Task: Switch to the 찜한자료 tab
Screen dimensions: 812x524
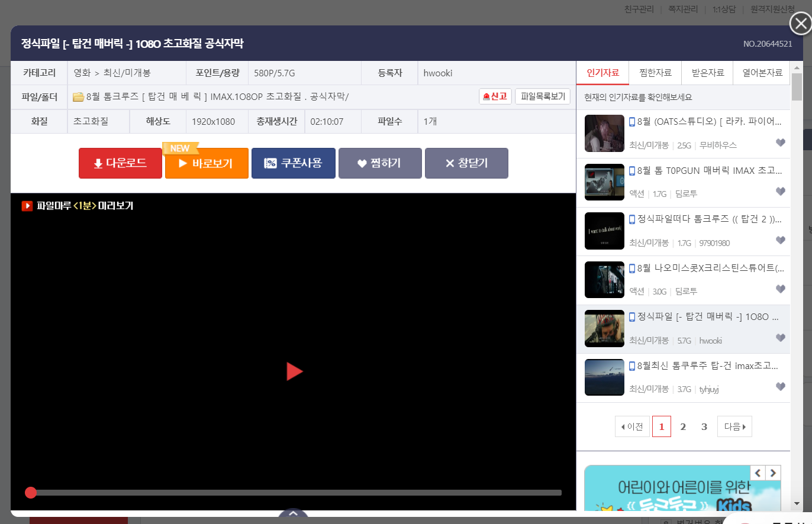Action: pos(655,73)
